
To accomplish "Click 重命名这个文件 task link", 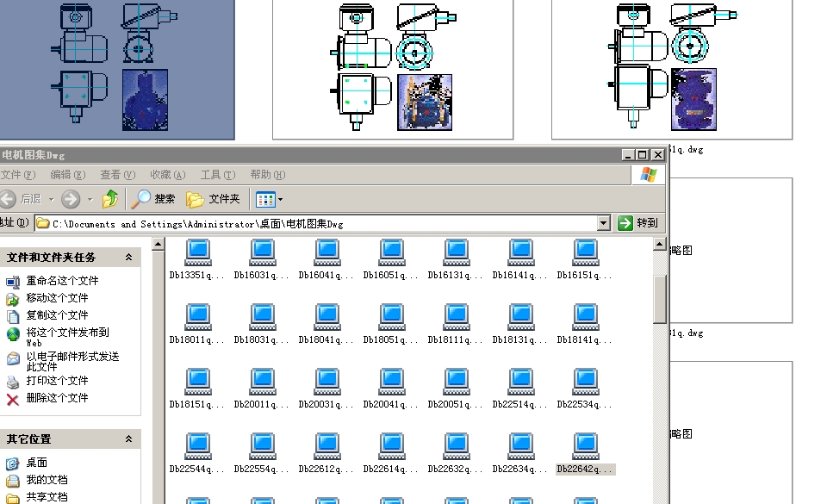I will click(62, 281).
